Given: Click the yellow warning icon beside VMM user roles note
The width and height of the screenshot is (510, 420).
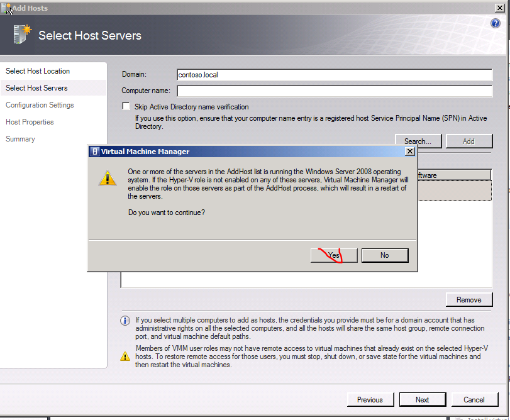Looking at the screenshot, I should click(125, 356).
